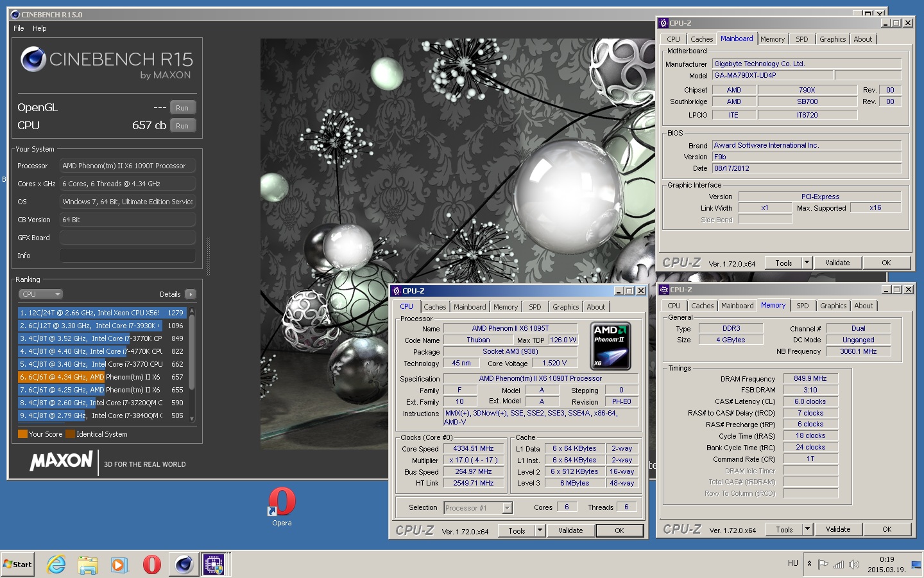This screenshot has height=578, width=924.
Task: Click the Your Score orange legend swatch
Action: tap(22, 434)
